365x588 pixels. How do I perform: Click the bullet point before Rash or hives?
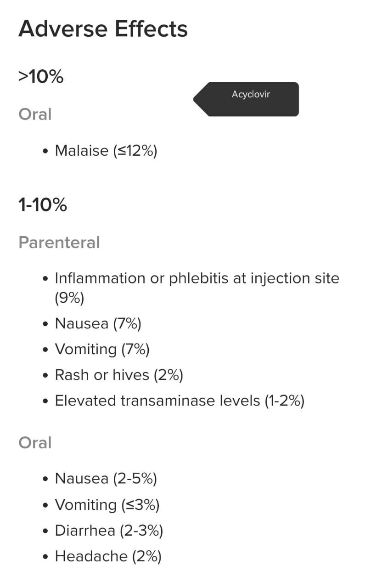45,375
